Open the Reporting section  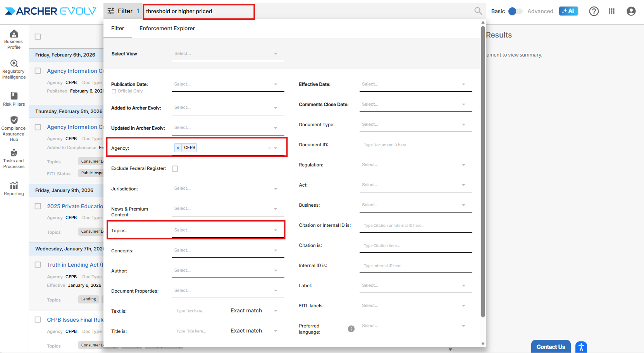(x=14, y=188)
